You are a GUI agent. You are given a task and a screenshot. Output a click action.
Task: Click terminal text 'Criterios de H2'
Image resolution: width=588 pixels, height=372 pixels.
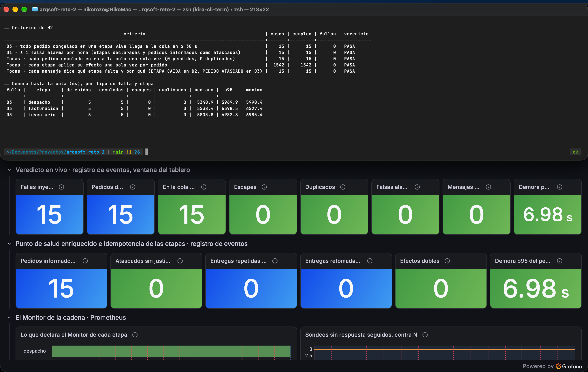tap(32, 28)
